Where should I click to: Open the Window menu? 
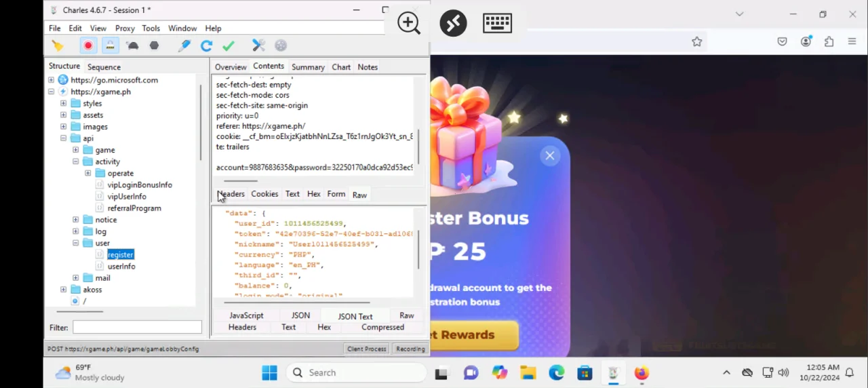coord(182,28)
